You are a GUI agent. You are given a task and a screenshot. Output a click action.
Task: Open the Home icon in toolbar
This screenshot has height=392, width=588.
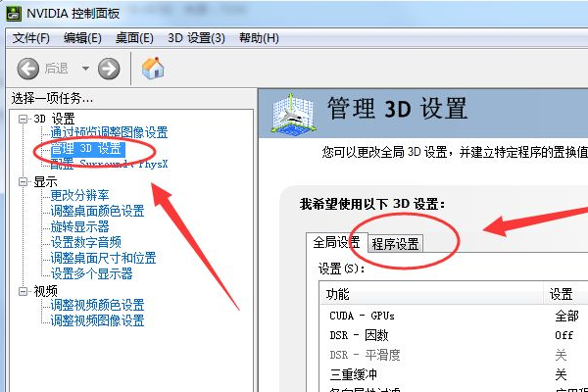pos(153,68)
